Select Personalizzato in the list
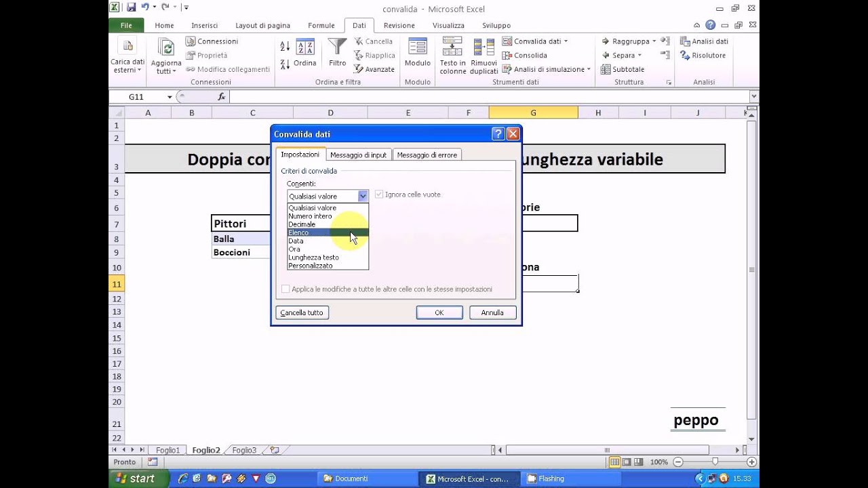This screenshot has height=488, width=868. click(328, 266)
